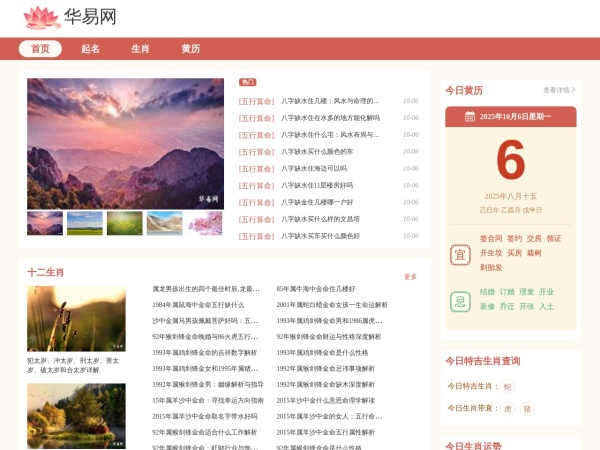Viewport: 600px width, 450px height.
Task: Open 15年属羊沙中金命：寻找幸运方向指南
Action: (208, 401)
